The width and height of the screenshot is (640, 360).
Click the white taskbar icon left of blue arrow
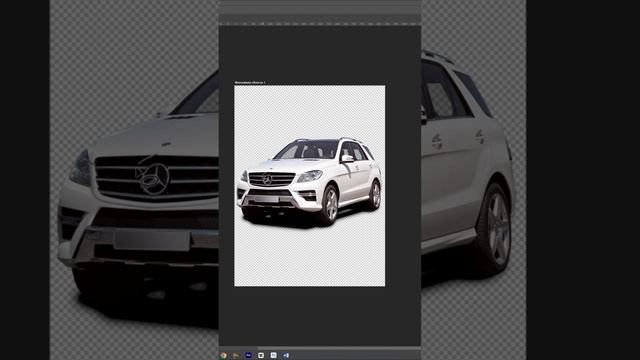[x=273, y=356]
